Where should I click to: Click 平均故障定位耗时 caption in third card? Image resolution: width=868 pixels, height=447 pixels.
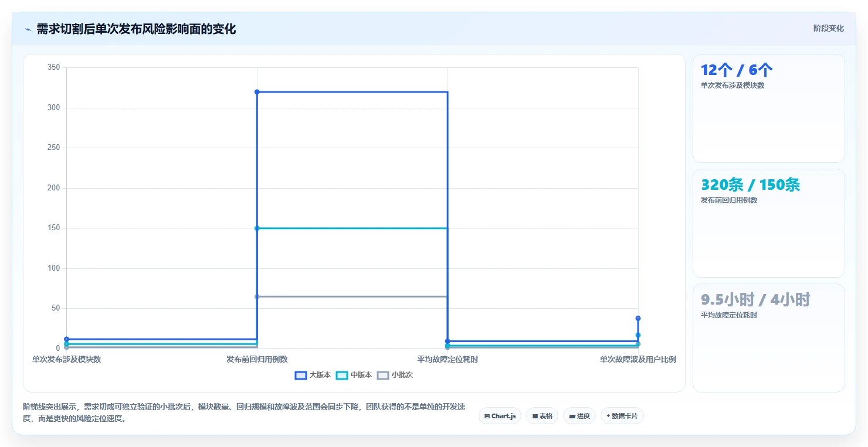pos(729,315)
